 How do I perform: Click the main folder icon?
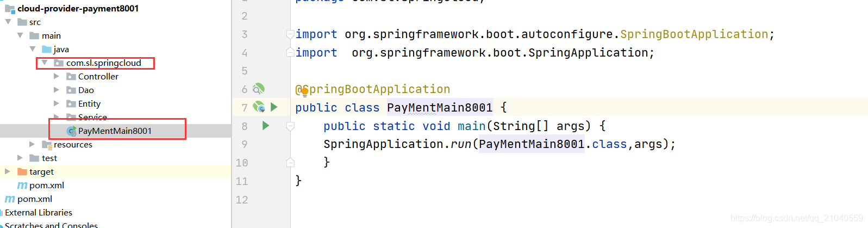[34, 35]
